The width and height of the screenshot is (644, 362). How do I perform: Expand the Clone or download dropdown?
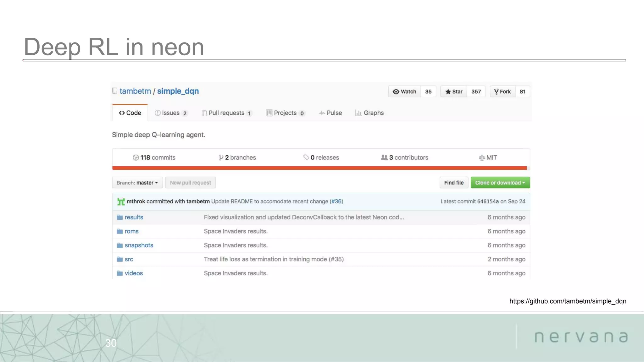pyautogui.click(x=500, y=183)
